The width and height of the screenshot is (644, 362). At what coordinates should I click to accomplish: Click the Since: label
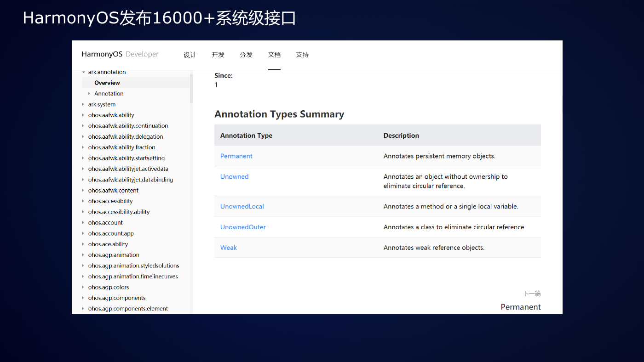pyautogui.click(x=224, y=76)
